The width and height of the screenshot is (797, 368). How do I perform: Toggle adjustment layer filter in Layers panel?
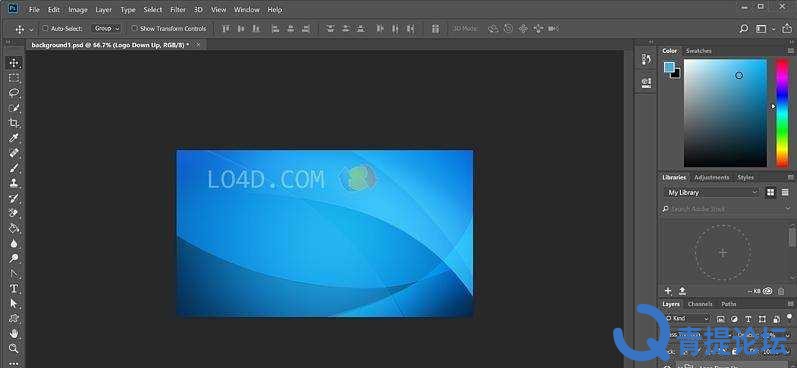click(x=734, y=319)
